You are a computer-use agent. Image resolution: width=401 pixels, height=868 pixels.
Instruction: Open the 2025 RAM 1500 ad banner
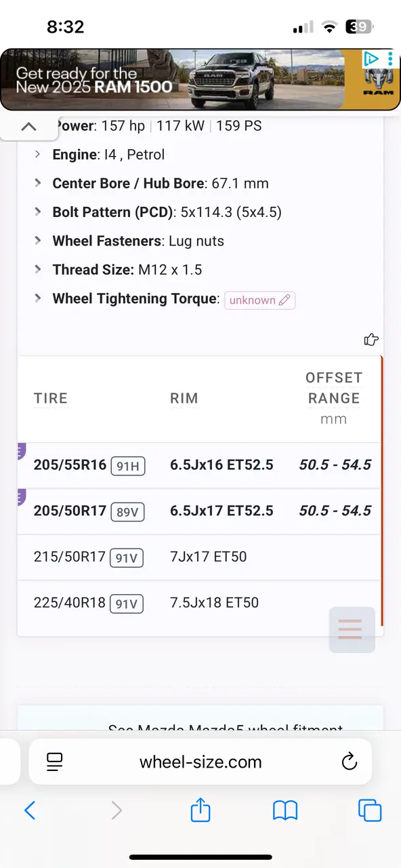point(200,80)
